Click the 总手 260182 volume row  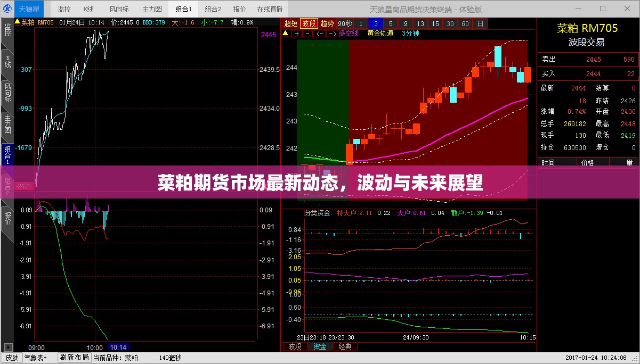click(x=563, y=123)
